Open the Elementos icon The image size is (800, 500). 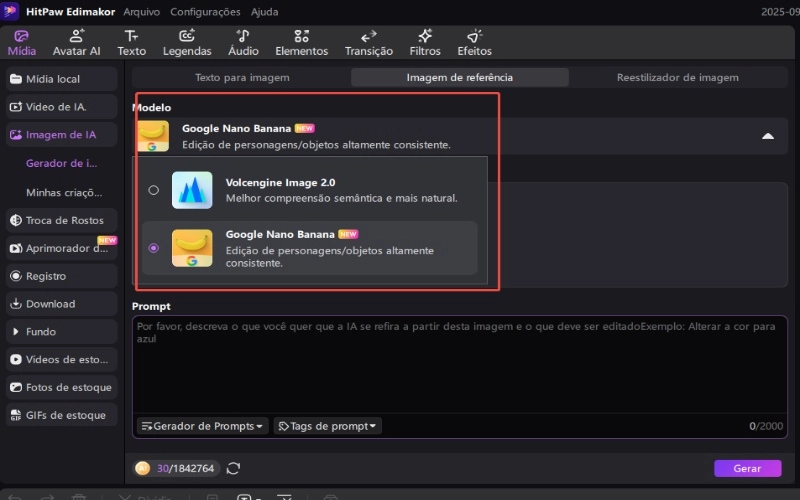[x=301, y=36]
